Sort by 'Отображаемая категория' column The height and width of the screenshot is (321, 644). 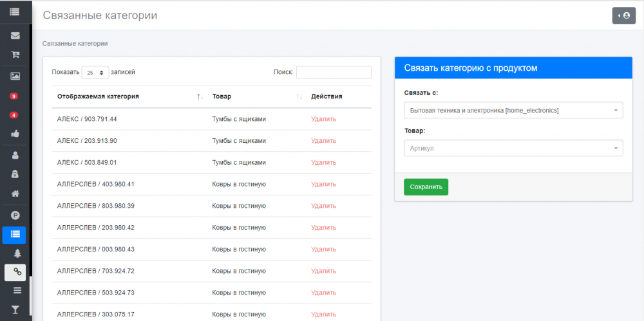pyautogui.click(x=129, y=96)
